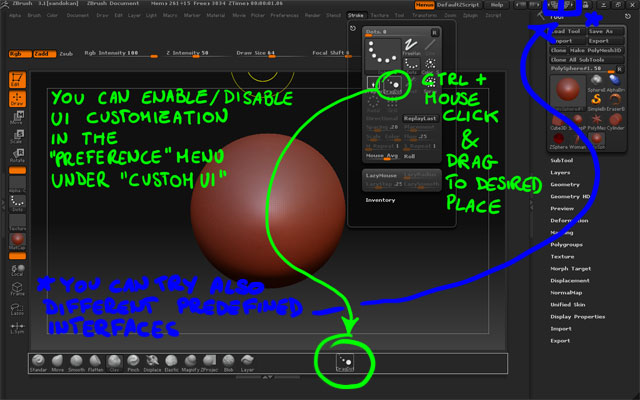Click the Make PolyMesh3D button
Image resolution: width=640 pixels, height=400 pixels.
point(596,50)
